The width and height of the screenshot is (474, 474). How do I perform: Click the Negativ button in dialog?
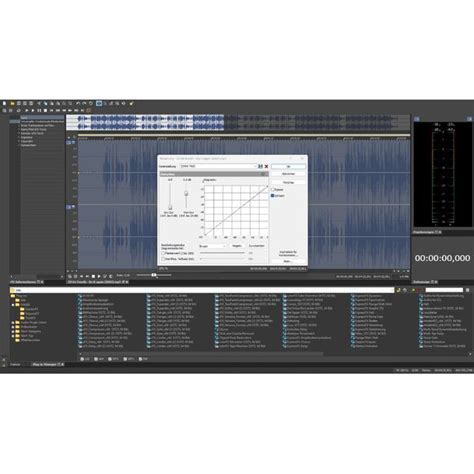tap(237, 246)
